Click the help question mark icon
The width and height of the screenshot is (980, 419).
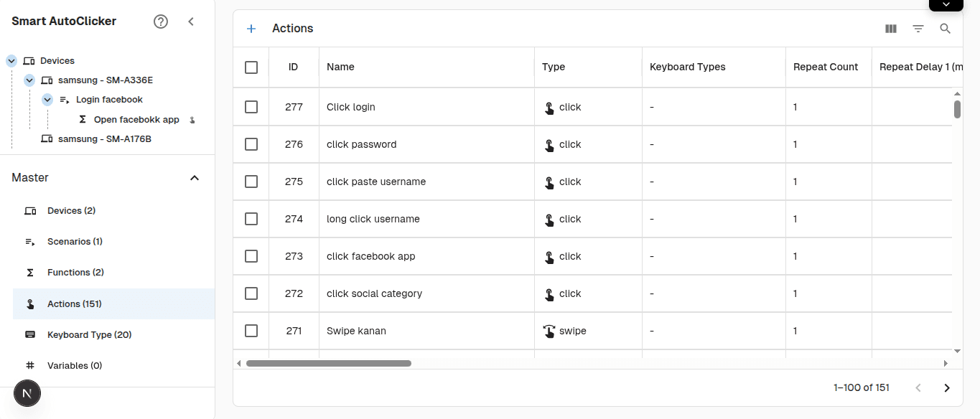pos(161,22)
